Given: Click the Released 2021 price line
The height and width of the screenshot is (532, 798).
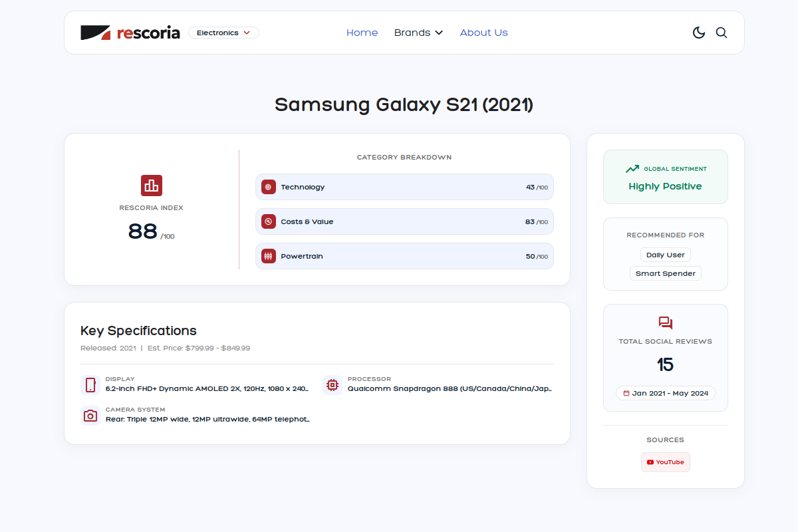Looking at the screenshot, I should coord(165,348).
